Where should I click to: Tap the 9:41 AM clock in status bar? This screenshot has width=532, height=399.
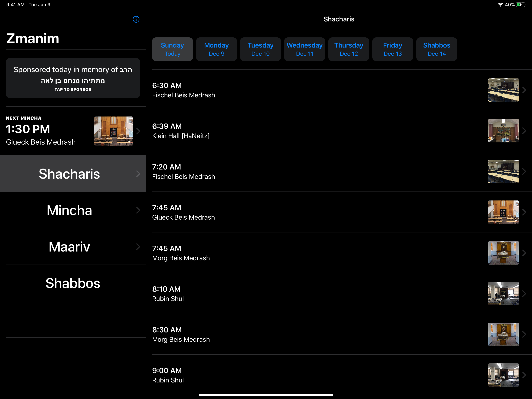click(15, 4)
